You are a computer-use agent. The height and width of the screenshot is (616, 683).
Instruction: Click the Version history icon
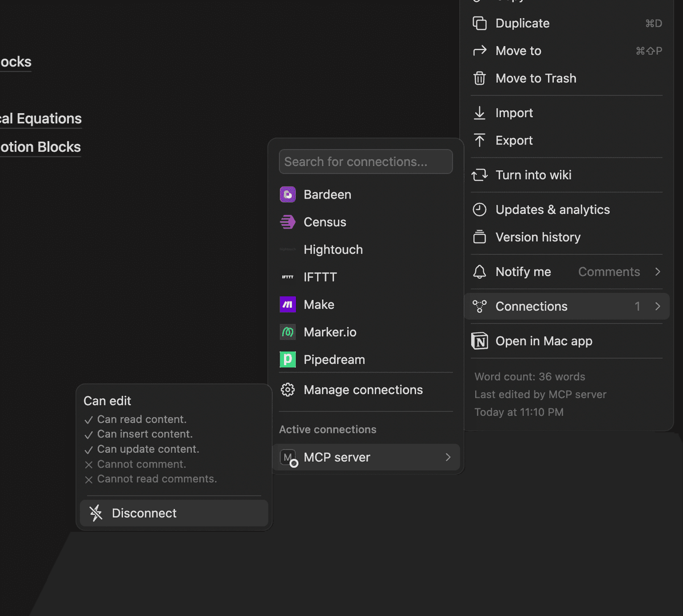(480, 237)
